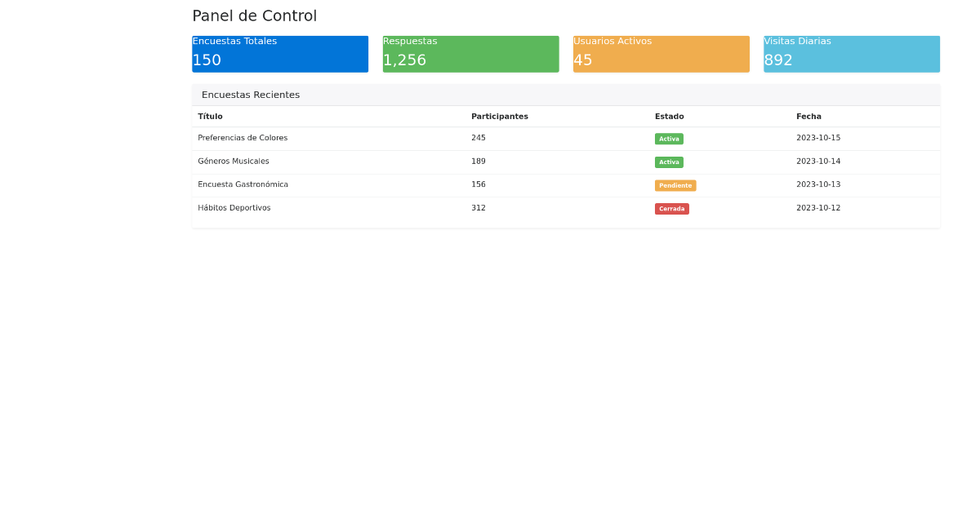Click the Encuestas Recientes panel heading

[251, 95]
